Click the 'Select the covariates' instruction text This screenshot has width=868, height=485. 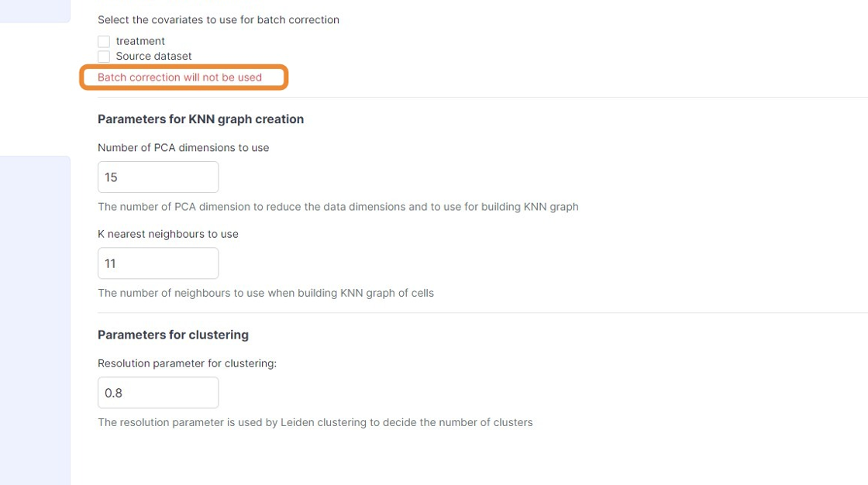(219, 20)
